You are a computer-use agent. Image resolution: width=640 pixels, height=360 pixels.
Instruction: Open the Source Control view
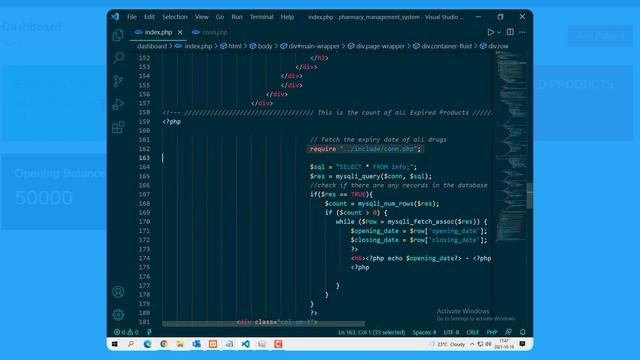(118, 81)
